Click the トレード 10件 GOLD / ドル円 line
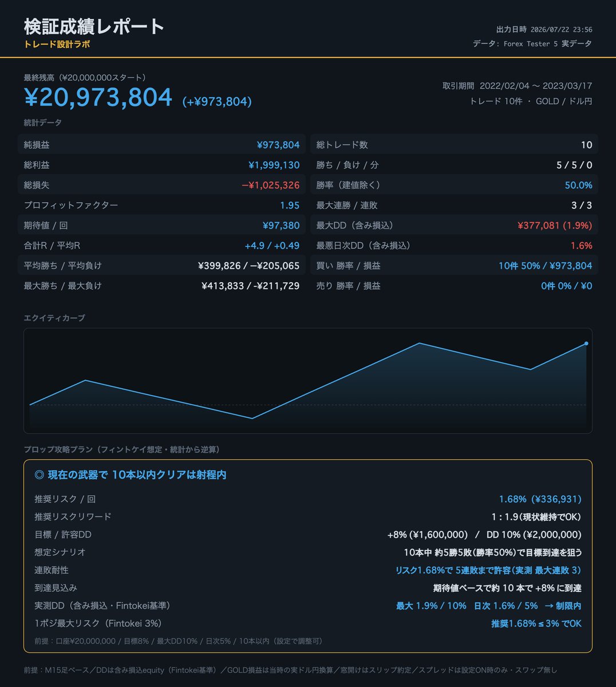Screen dimensions: 616x687 [x=531, y=101]
